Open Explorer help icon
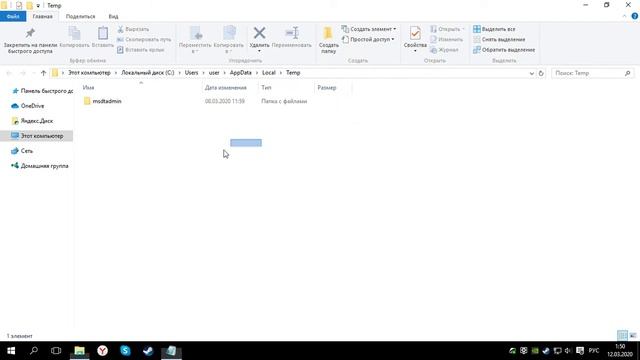 pos(635,16)
